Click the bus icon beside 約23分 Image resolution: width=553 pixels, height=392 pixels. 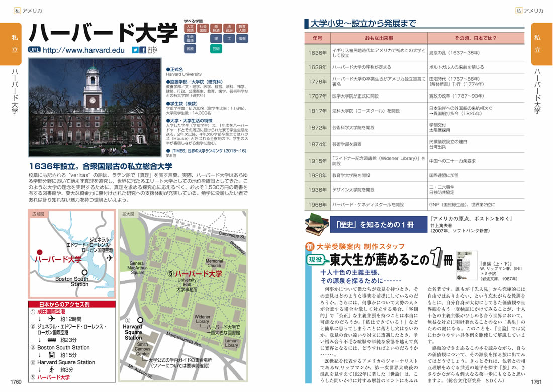coord(51,340)
